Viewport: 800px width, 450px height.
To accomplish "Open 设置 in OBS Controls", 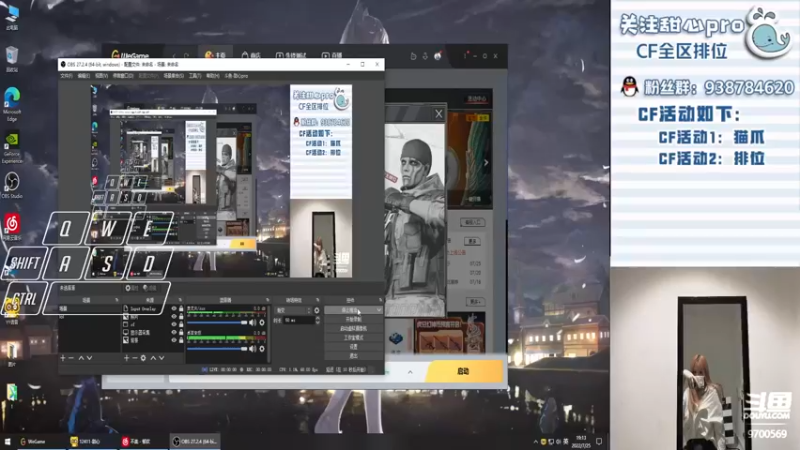I will point(353,347).
